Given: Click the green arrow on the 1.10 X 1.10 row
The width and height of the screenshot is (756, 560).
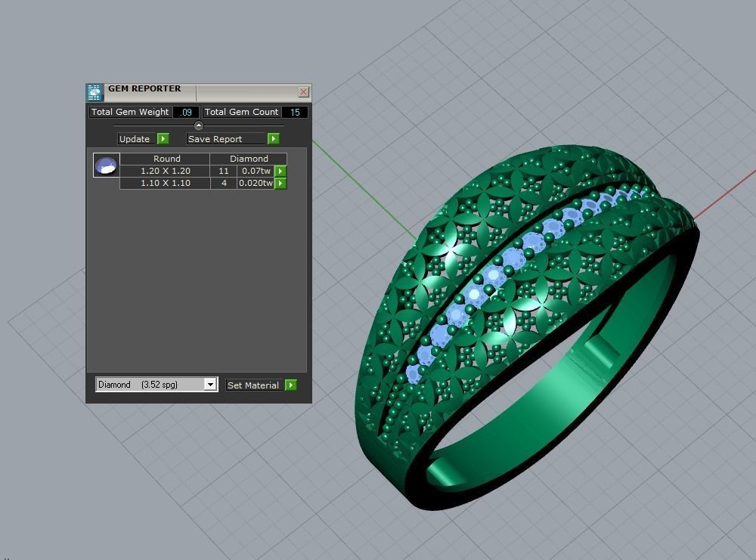Looking at the screenshot, I should click(280, 183).
